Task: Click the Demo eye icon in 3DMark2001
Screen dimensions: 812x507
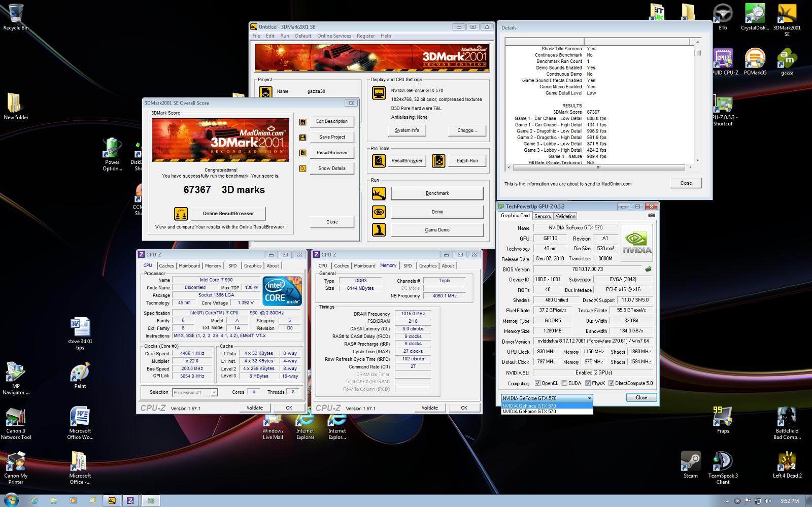Action: [379, 212]
